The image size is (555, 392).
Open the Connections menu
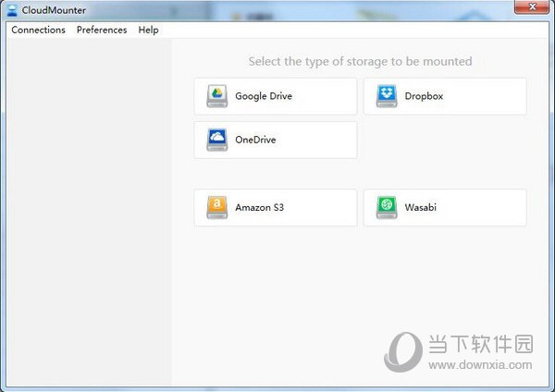pos(38,31)
